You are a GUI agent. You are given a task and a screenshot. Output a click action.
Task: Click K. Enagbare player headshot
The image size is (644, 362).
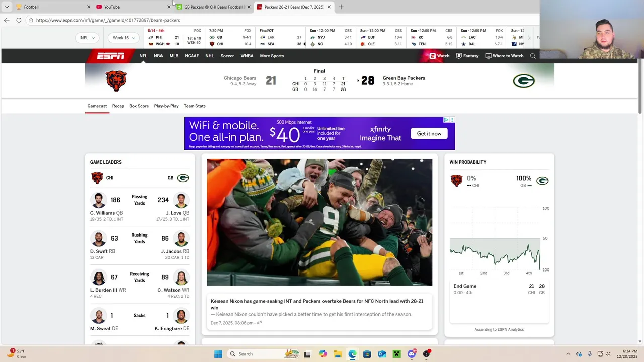click(181, 316)
